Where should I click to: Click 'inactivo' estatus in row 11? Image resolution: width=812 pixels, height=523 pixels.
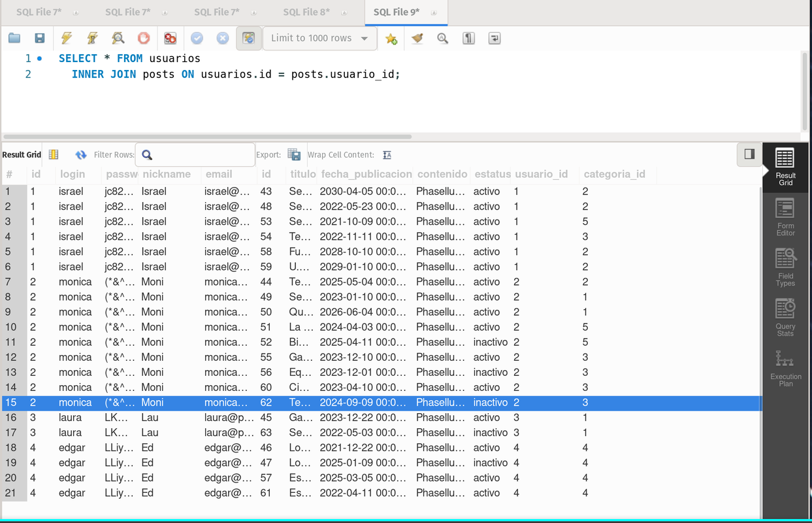pyautogui.click(x=491, y=343)
